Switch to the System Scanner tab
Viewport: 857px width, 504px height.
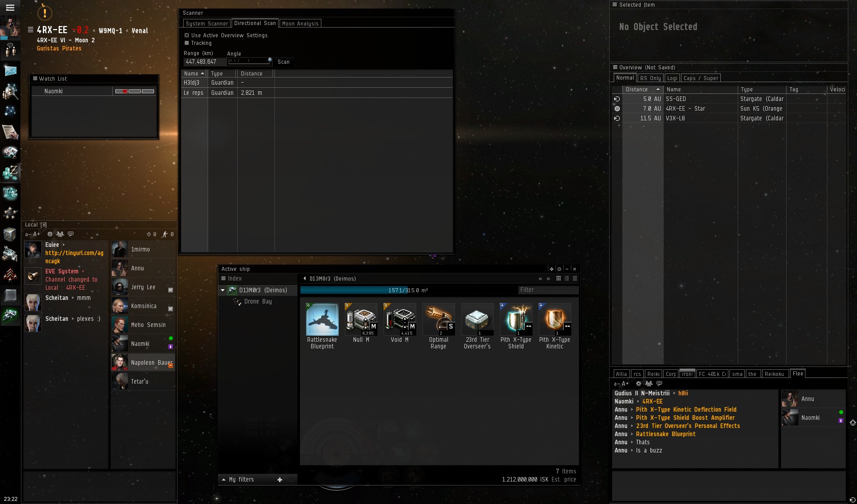click(x=207, y=23)
